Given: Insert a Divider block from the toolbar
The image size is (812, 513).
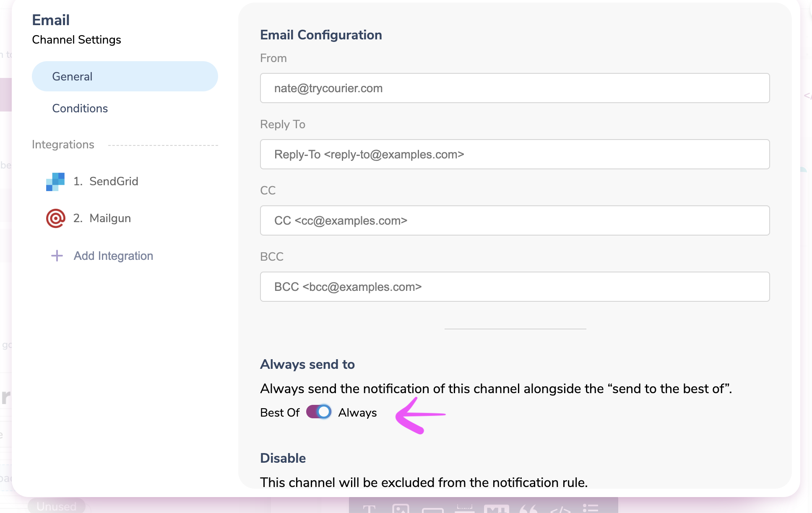Looking at the screenshot, I should 464,508.
